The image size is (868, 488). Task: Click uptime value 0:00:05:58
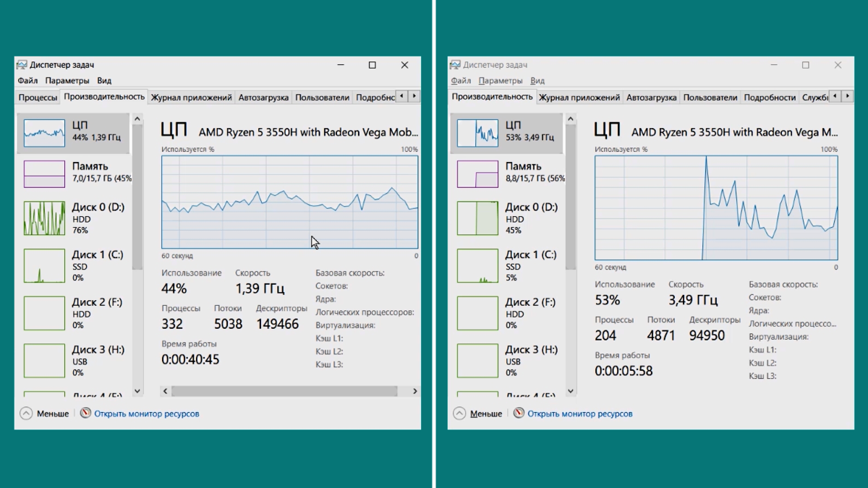624,371
